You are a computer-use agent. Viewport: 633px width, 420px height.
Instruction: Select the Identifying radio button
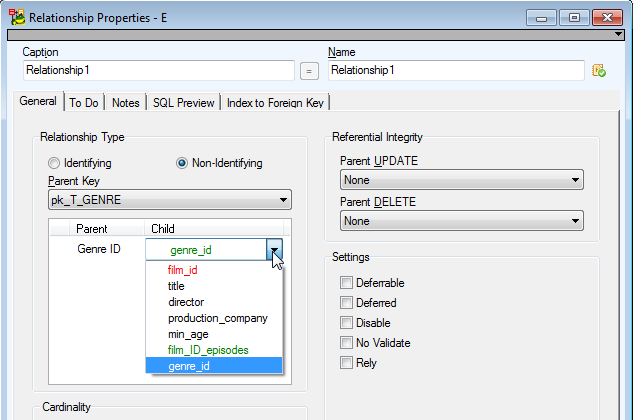pyautogui.click(x=54, y=163)
